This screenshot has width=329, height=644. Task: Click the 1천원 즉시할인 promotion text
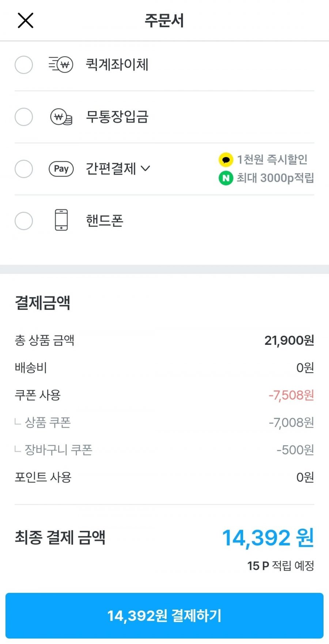tap(272, 159)
